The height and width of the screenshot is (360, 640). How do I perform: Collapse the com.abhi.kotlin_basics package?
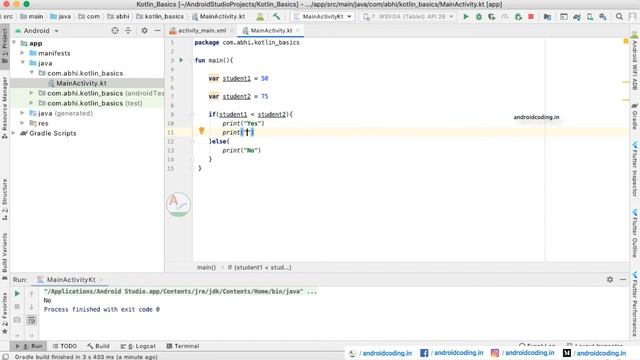click(31, 73)
